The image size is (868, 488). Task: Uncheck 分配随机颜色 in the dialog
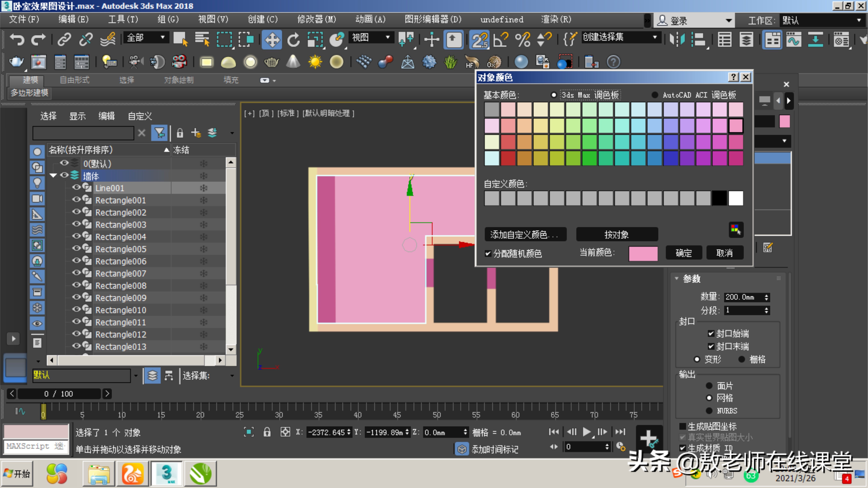488,254
